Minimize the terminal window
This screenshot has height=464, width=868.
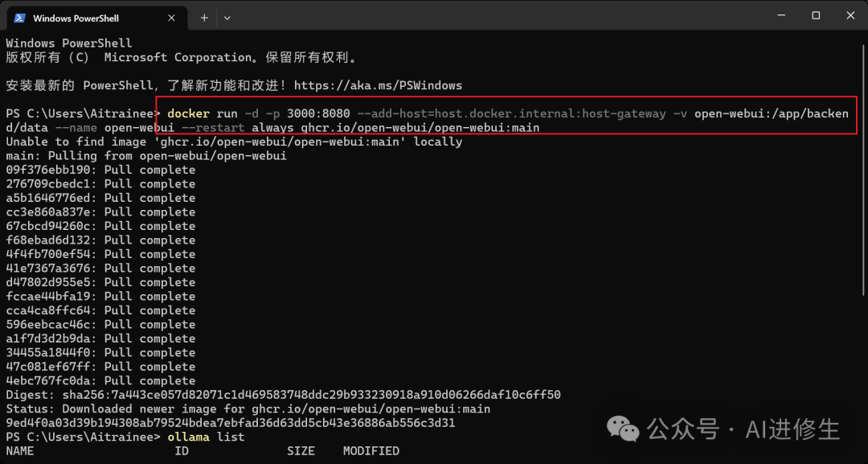coord(781,16)
